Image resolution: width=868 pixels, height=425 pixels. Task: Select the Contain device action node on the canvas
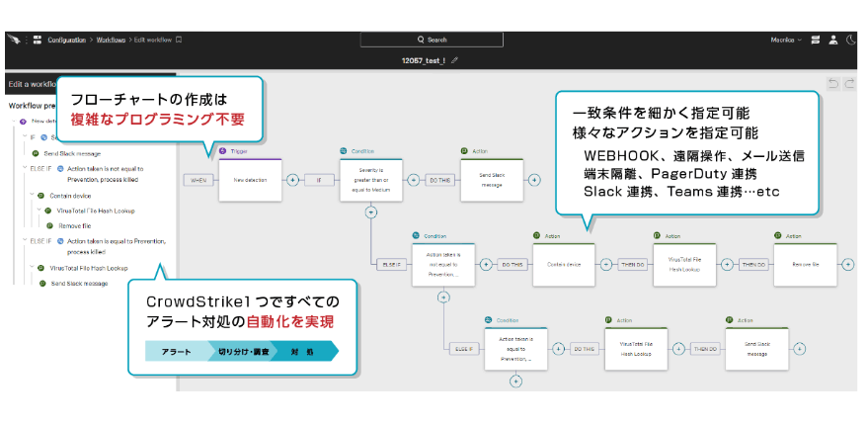pyautogui.click(x=564, y=265)
